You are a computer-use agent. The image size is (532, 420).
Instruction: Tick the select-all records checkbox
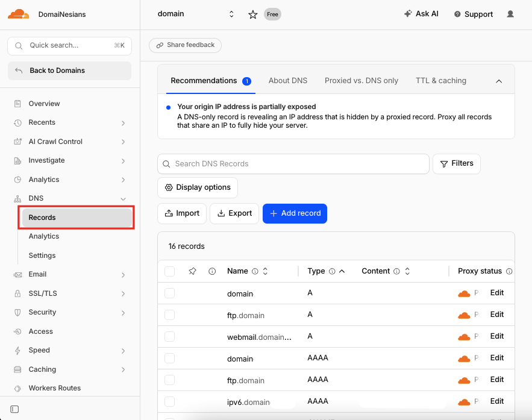170,271
